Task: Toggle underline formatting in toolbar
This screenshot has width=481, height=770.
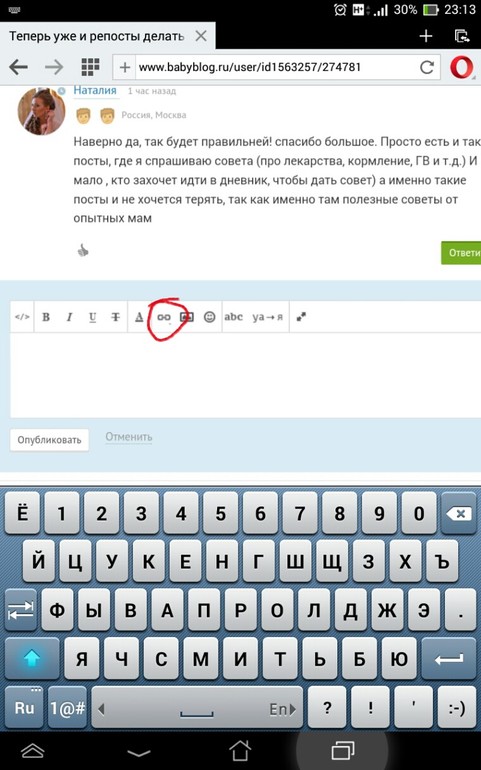Action: [x=92, y=317]
